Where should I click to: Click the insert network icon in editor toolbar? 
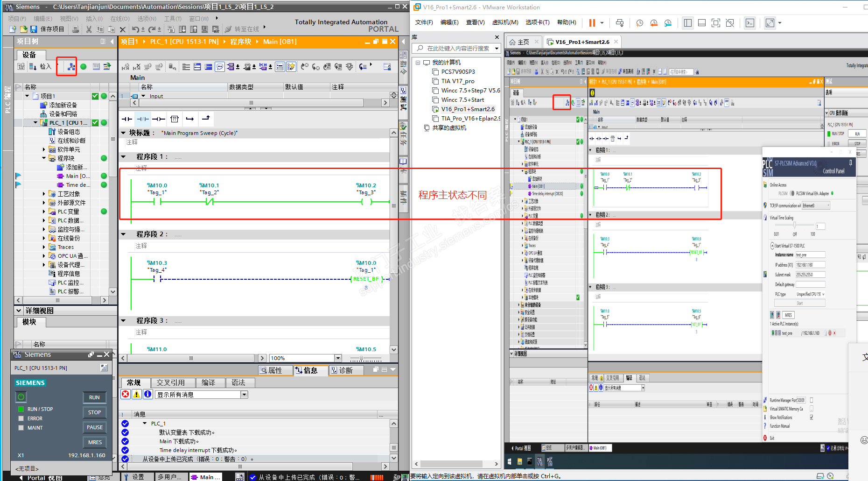[x=126, y=67]
